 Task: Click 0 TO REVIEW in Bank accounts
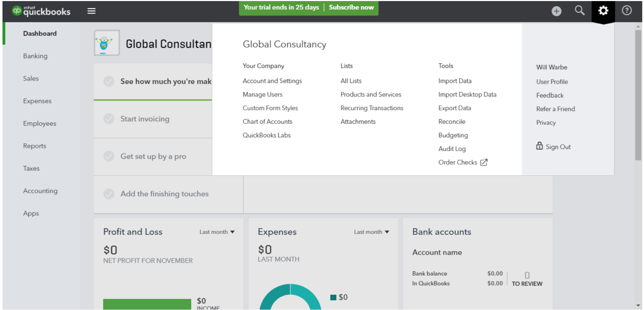coord(527,279)
